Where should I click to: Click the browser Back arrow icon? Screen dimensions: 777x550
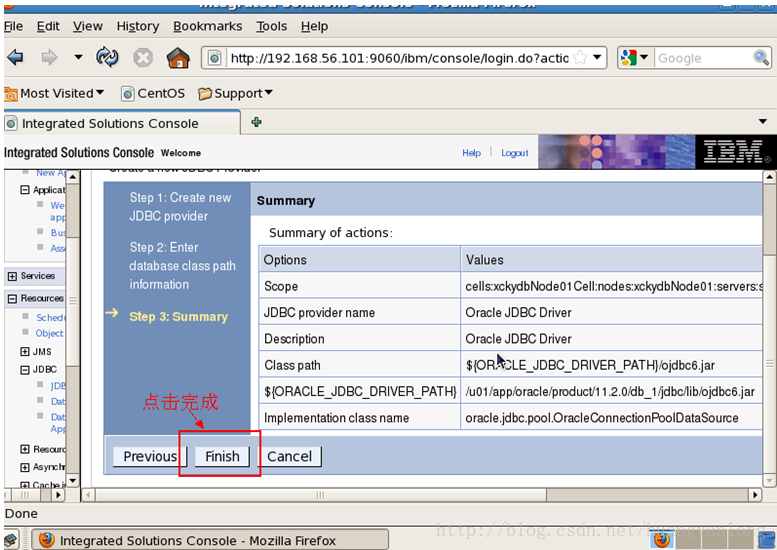[15, 57]
